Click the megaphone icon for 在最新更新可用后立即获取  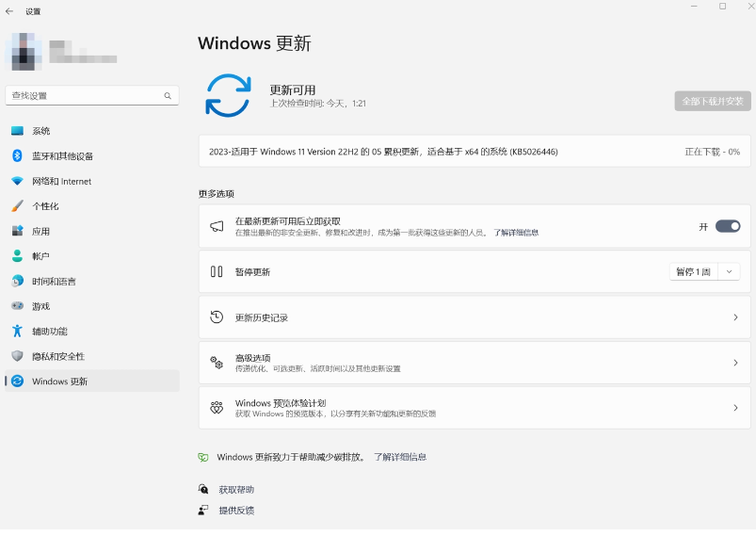point(217,226)
